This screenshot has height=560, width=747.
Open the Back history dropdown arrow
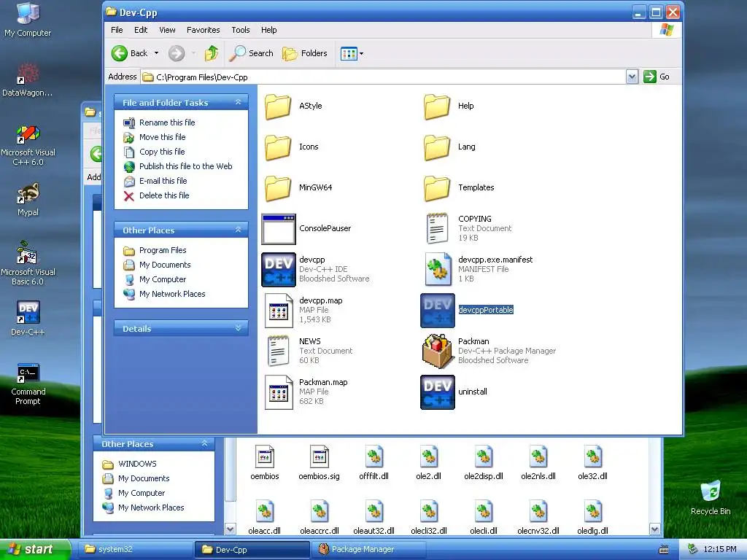pos(156,53)
